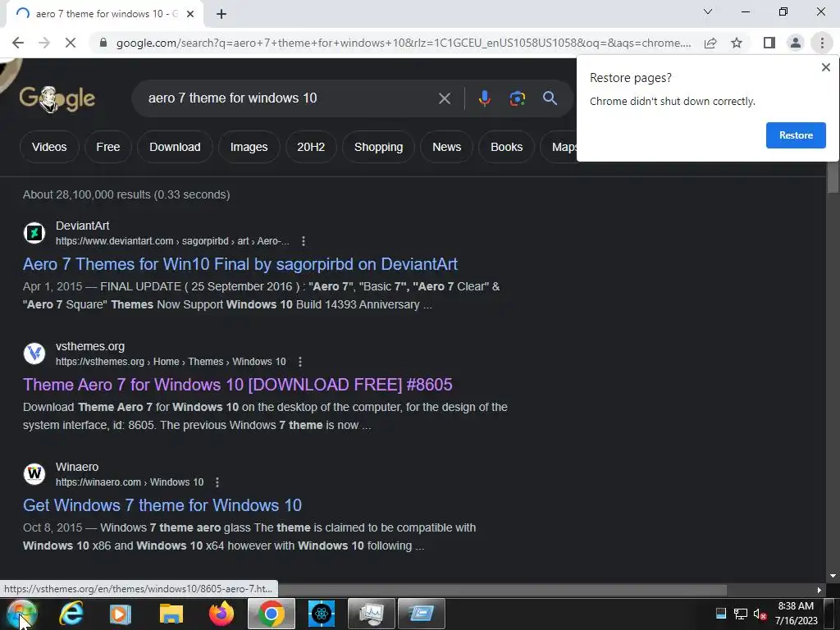Open more options for Winaero result
Viewport: 840px width, 630px height.
coord(217,482)
